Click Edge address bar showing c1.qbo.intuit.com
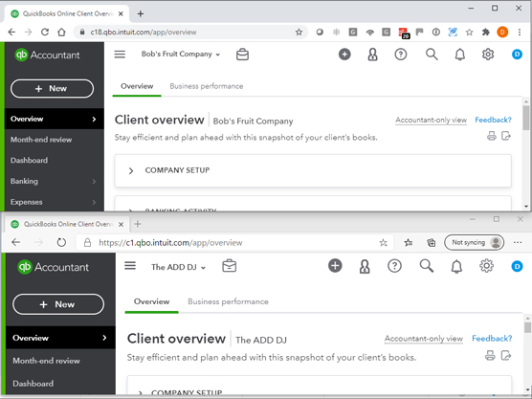 234,243
